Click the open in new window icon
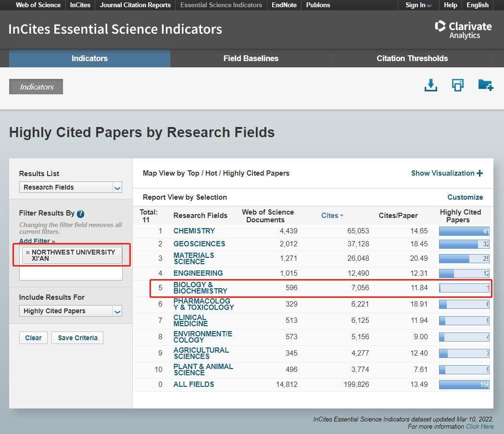504x434 pixels. tap(457, 86)
